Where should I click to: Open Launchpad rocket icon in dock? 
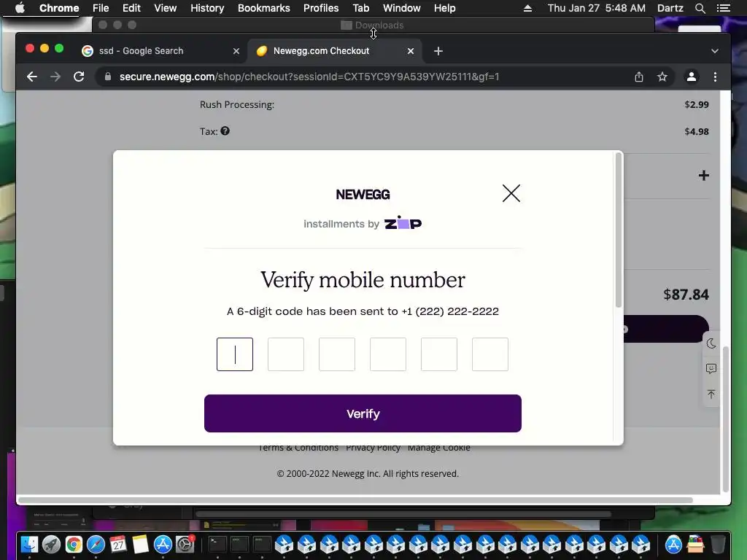coord(52,544)
